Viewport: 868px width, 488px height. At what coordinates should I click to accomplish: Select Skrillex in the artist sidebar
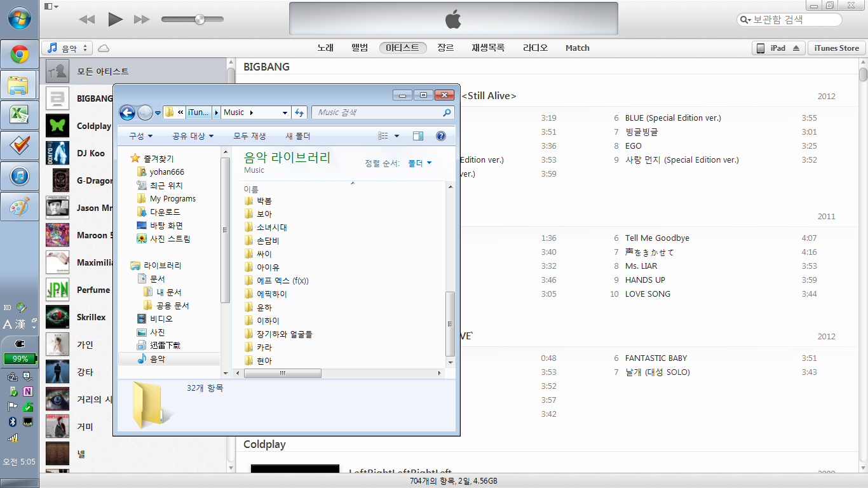click(x=92, y=317)
